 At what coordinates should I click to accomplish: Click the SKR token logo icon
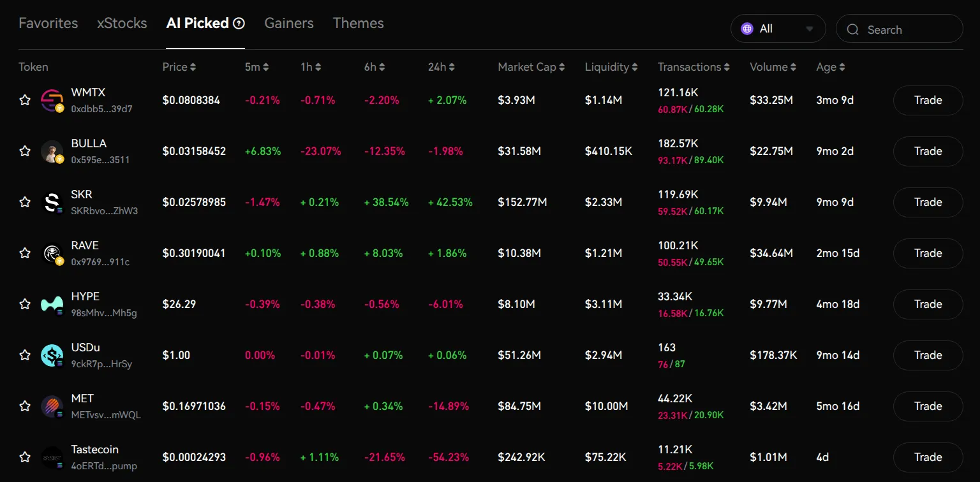(52, 202)
